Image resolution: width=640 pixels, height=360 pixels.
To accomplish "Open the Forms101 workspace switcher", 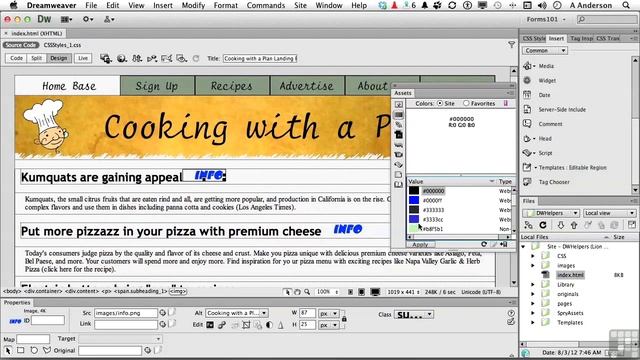I will [x=546, y=19].
